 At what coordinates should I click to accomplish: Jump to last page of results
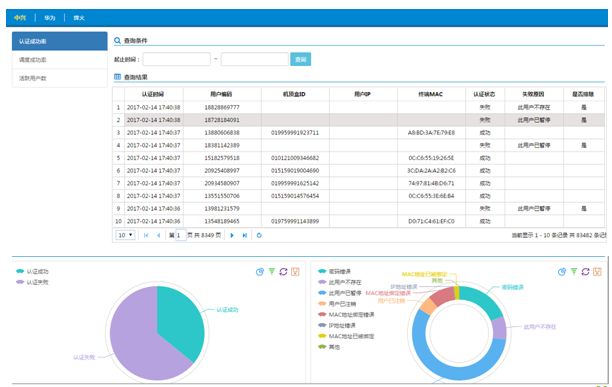click(x=245, y=235)
